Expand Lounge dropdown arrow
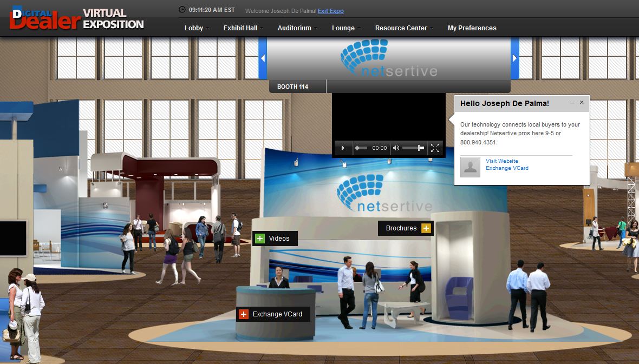 click(x=359, y=29)
